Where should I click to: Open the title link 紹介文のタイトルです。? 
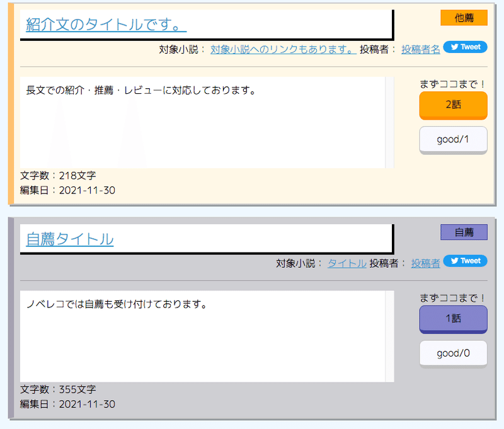pos(106,25)
